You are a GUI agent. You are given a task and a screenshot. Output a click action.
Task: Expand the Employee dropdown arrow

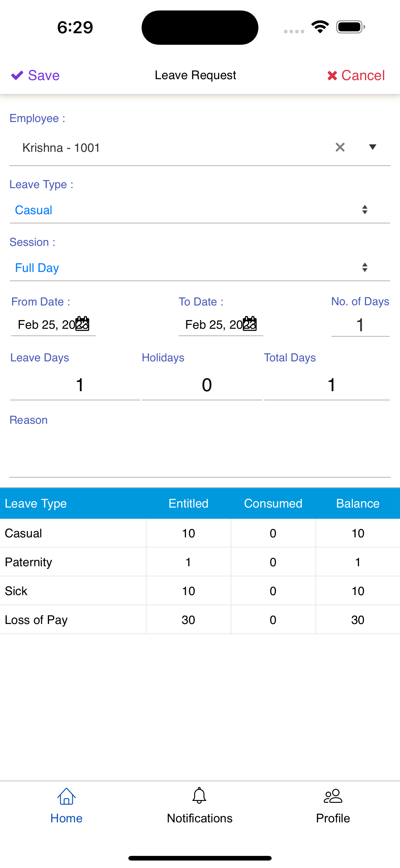coord(372,147)
